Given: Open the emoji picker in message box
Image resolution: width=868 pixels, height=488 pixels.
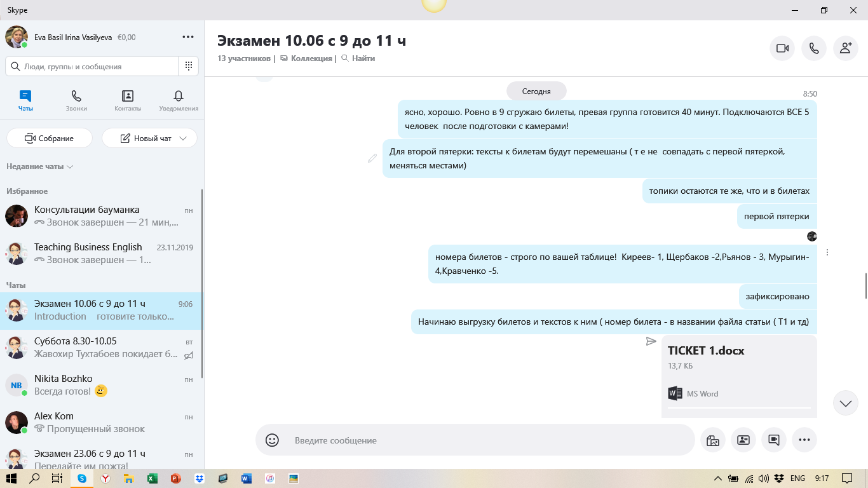Looking at the screenshot, I should coord(272,440).
